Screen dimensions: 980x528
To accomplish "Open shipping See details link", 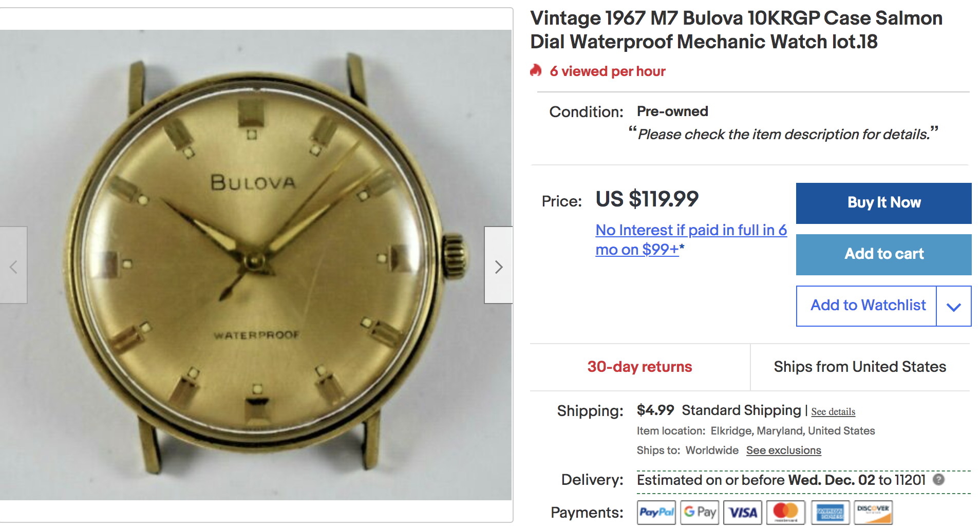I will tap(833, 412).
